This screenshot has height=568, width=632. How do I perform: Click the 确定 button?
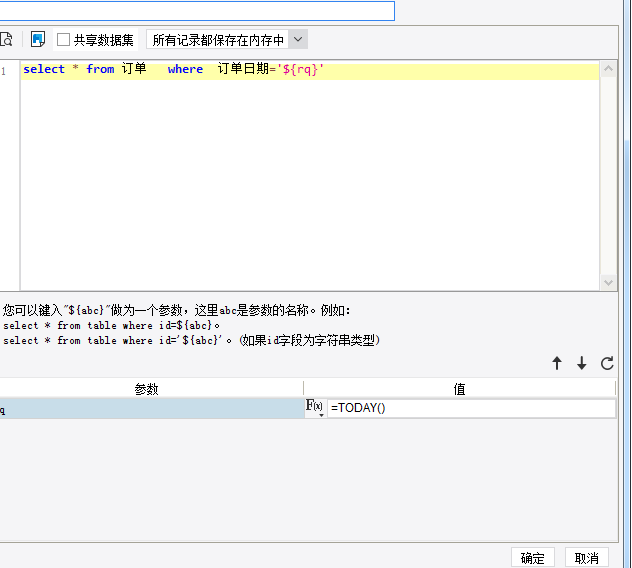tap(533, 558)
